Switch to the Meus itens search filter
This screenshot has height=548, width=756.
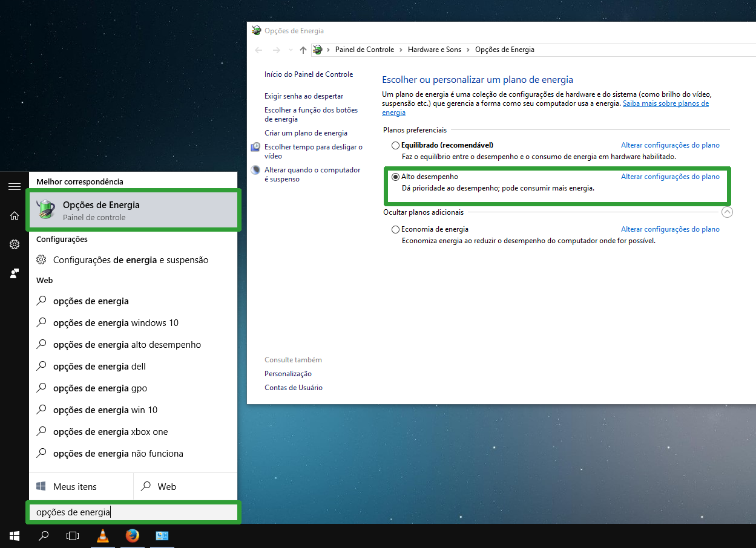tap(81, 486)
